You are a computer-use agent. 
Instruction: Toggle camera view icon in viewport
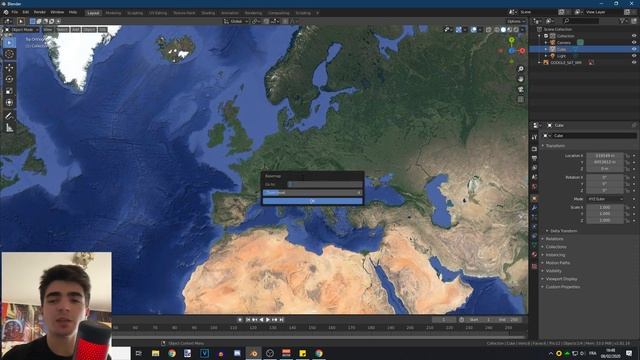pos(521,89)
